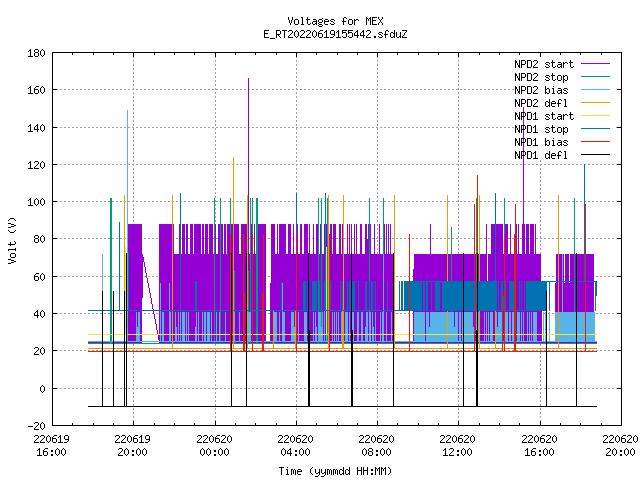Click the 'Time (yymmdd HH:MM)' x-axis label

pos(335,471)
